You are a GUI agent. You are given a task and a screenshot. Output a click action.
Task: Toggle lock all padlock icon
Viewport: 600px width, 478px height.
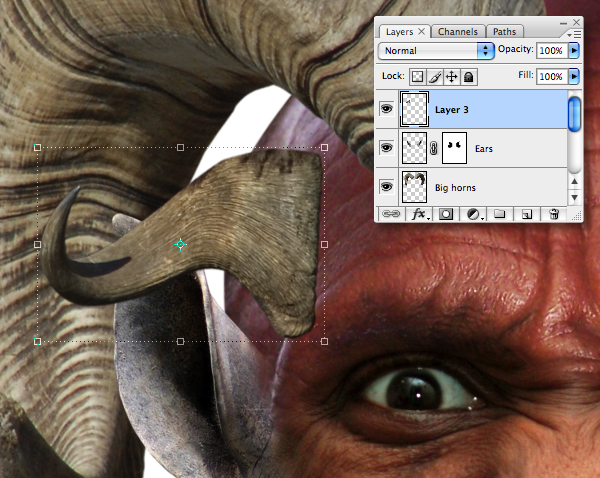pos(469,77)
